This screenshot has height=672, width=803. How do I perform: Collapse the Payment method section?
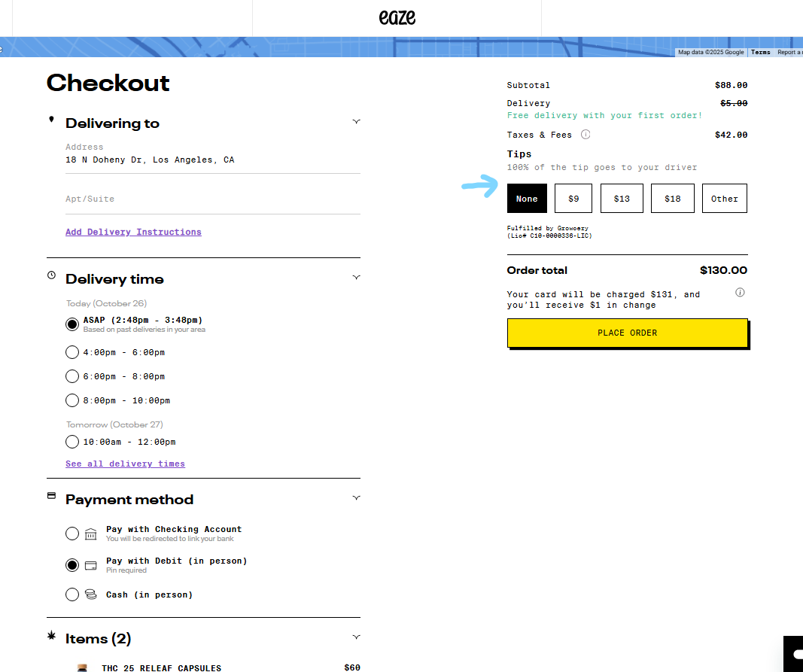pyautogui.click(x=356, y=498)
